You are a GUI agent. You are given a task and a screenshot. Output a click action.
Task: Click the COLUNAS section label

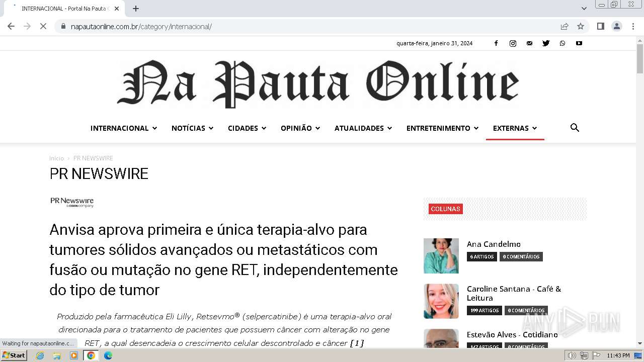(446, 209)
